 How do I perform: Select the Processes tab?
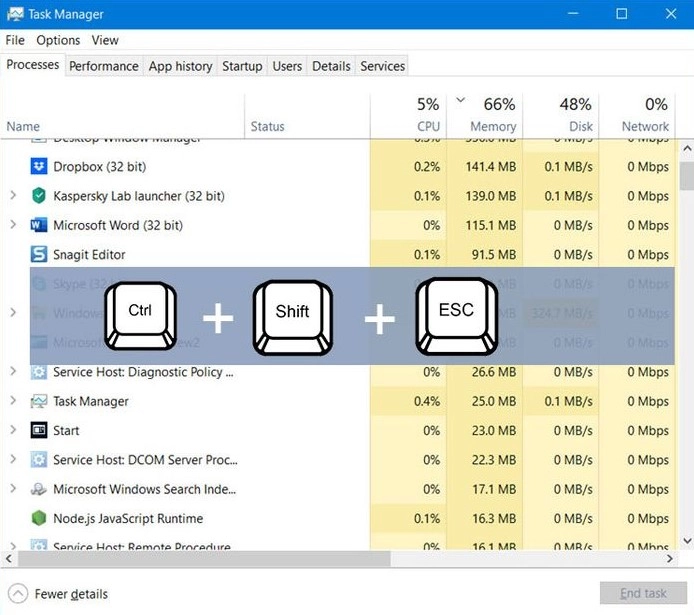(x=33, y=65)
